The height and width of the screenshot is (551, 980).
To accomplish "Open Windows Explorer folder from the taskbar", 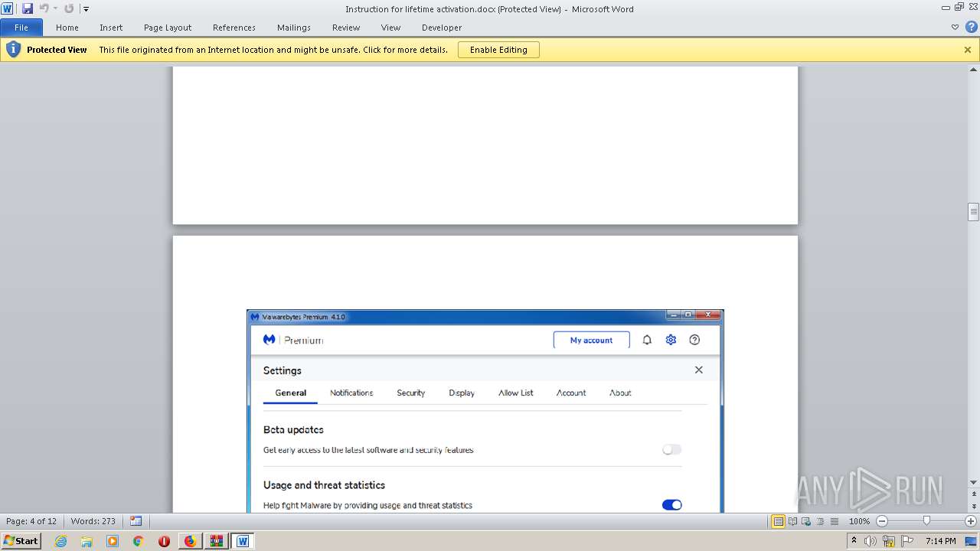I will click(87, 541).
